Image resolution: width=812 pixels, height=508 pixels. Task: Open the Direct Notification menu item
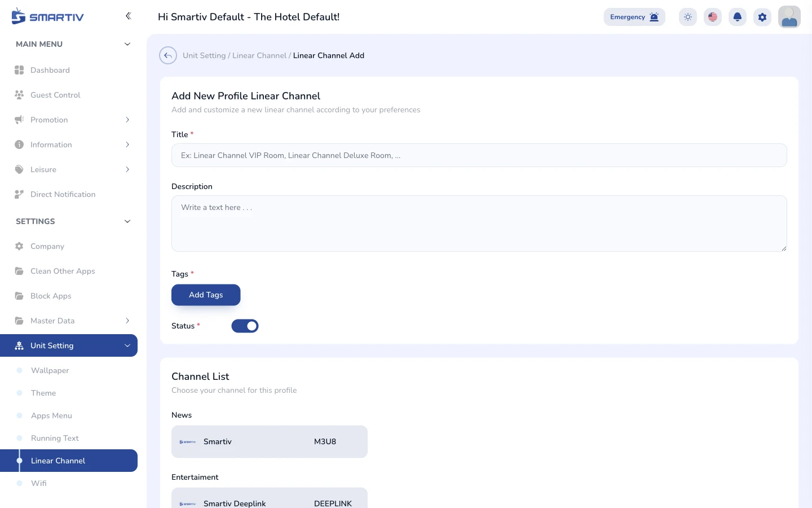point(69,194)
